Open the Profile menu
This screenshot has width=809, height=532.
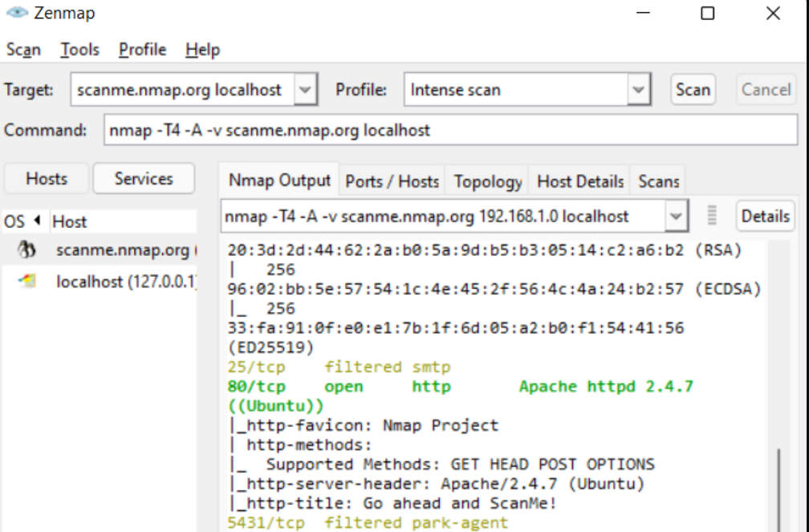coord(142,50)
